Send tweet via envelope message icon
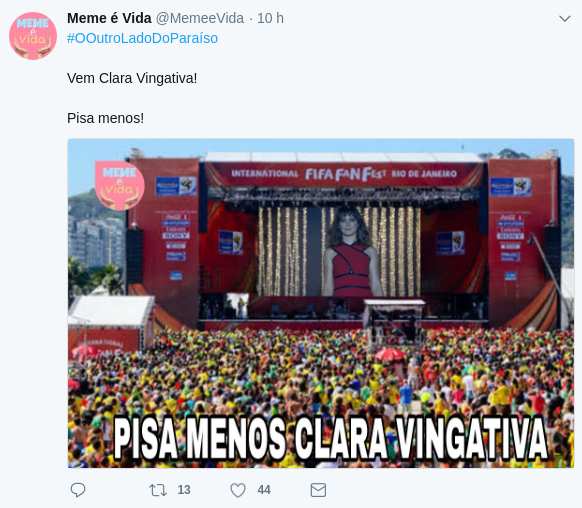The height and width of the screenshot is (508, 582). pos(318,490)
